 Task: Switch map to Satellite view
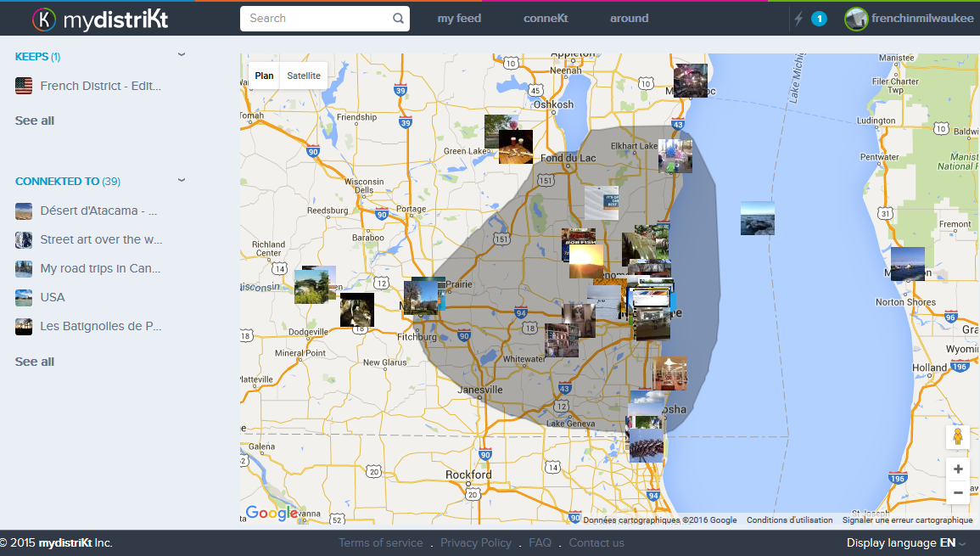click(x=303, y=75)
